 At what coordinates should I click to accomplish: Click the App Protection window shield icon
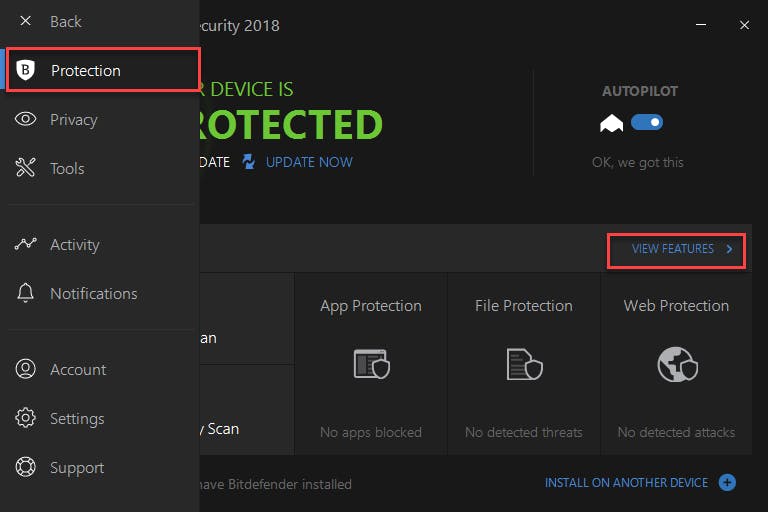[372, 364]
